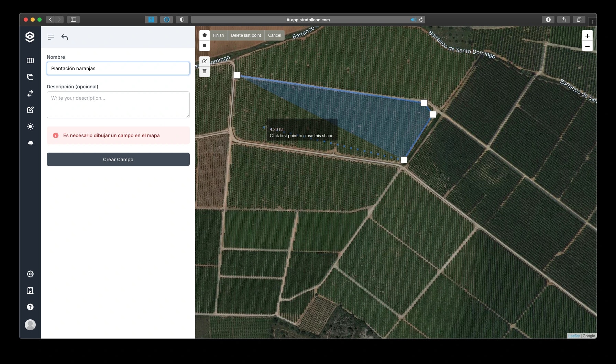The width and height of the screenshot is (616, 364).
Task: Open the map view sidebar icon
Action: 30,60
